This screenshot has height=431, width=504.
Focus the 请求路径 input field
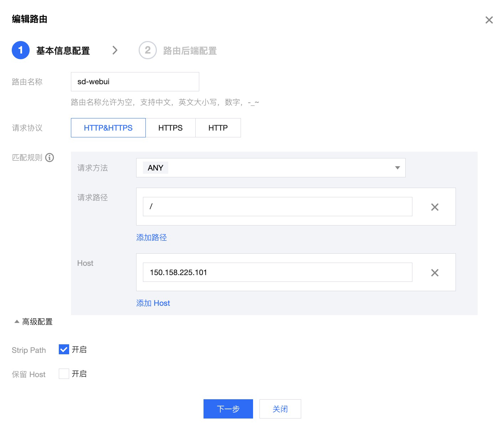[277, 207]
